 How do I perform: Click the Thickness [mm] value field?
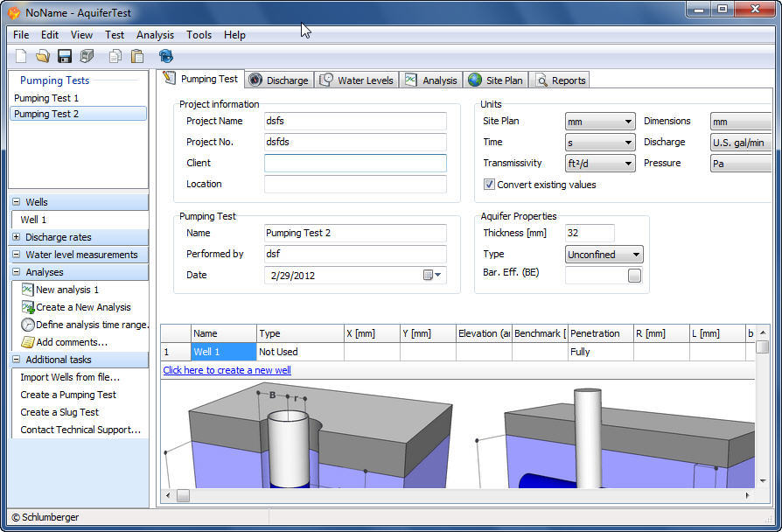coord(590,233)
